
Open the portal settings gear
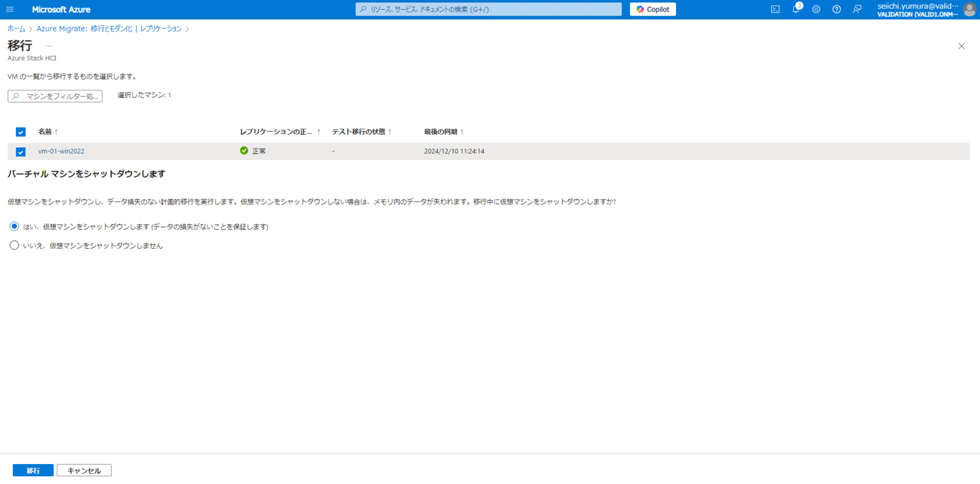coord(816,9)
